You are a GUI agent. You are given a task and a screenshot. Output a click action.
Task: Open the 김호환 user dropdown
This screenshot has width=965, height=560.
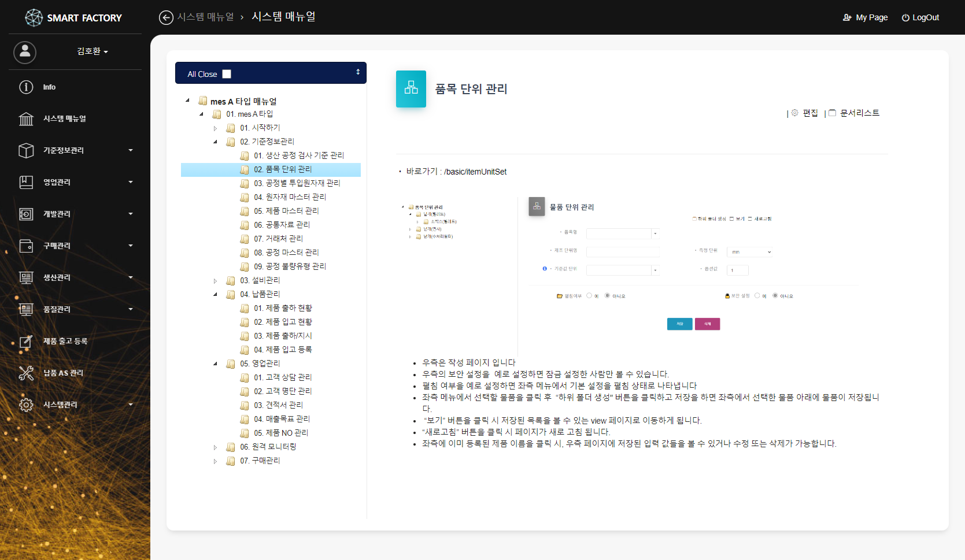(x=93, y=52)
